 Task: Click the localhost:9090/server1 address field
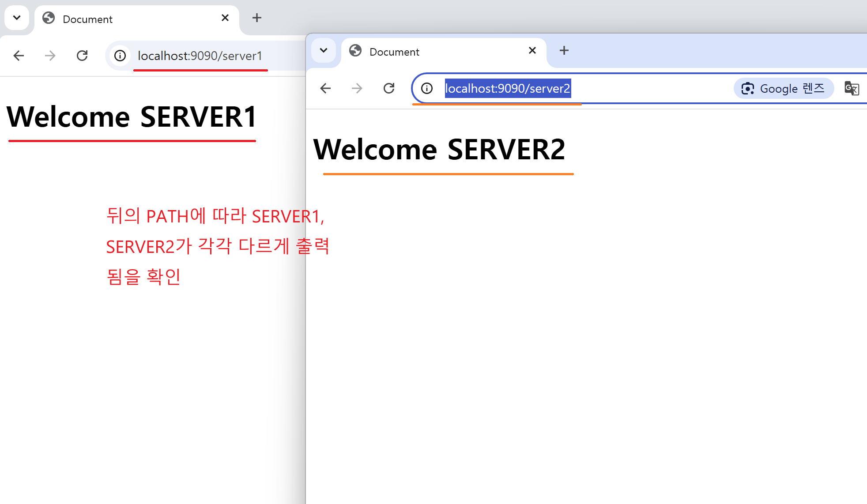coord(200,56)
